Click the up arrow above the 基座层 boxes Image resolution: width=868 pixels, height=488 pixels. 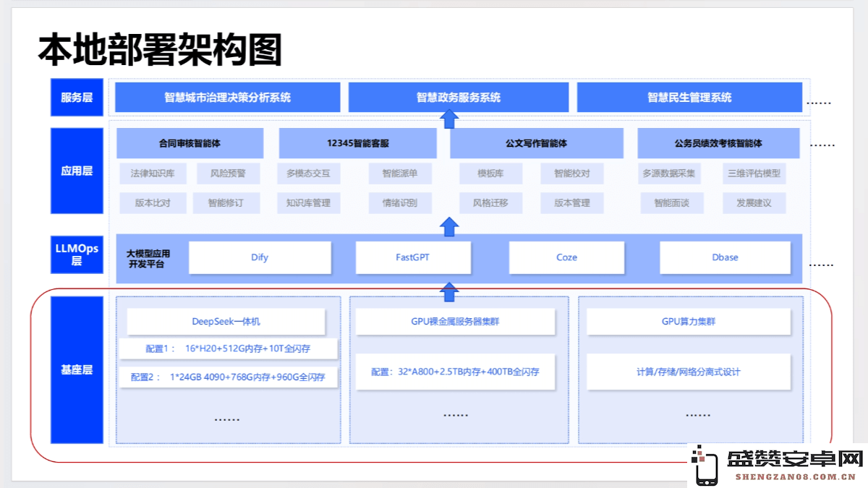(x=450, y=291)
